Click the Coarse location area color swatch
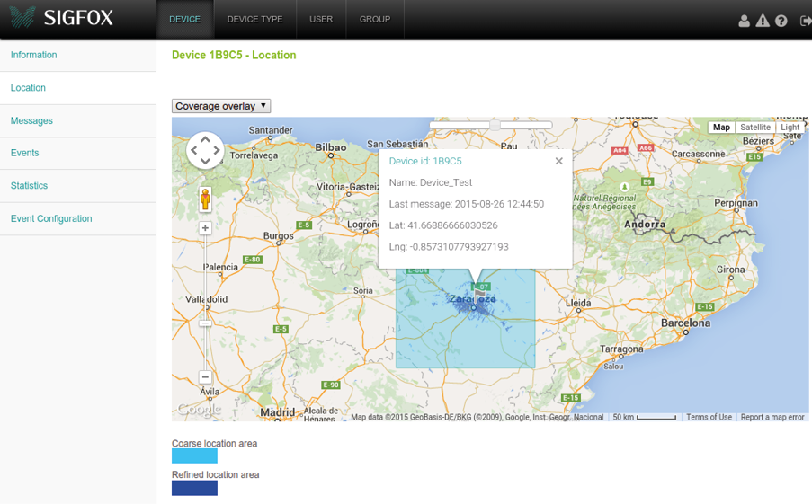The image size is (812, 504). pos(195,455)
